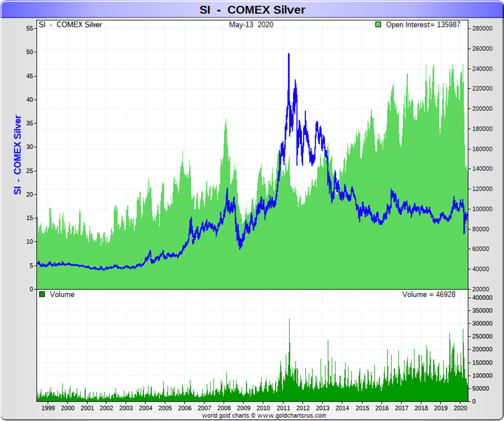
Task: Click the dark green Volume legend swatch
Action: (x=42, y=294)
